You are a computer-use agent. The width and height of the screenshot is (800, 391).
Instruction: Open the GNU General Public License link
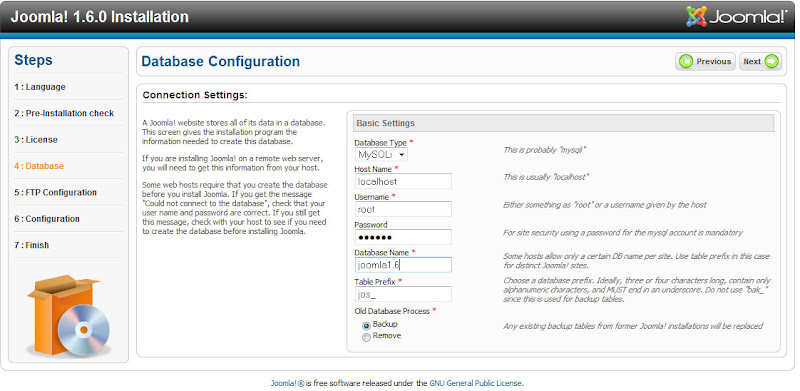coord(476,383)
